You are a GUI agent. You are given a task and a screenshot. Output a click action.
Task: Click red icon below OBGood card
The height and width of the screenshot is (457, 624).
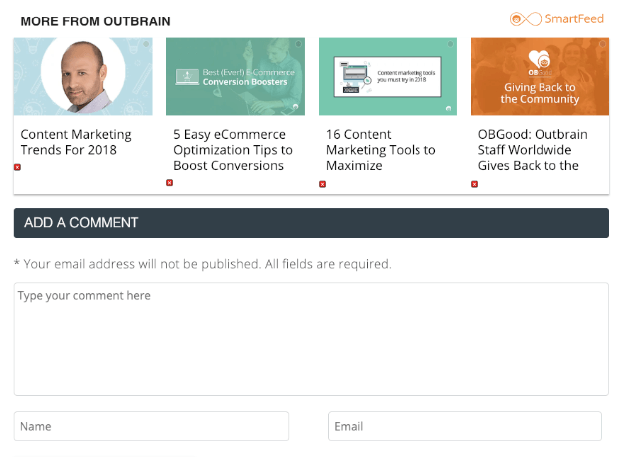(x=474, y=184)
